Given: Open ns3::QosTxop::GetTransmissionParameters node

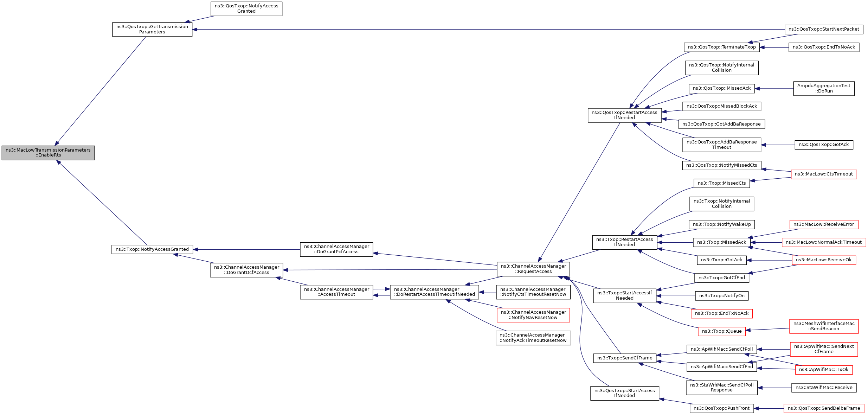Looking at the screenshot, I should point(152,30).
